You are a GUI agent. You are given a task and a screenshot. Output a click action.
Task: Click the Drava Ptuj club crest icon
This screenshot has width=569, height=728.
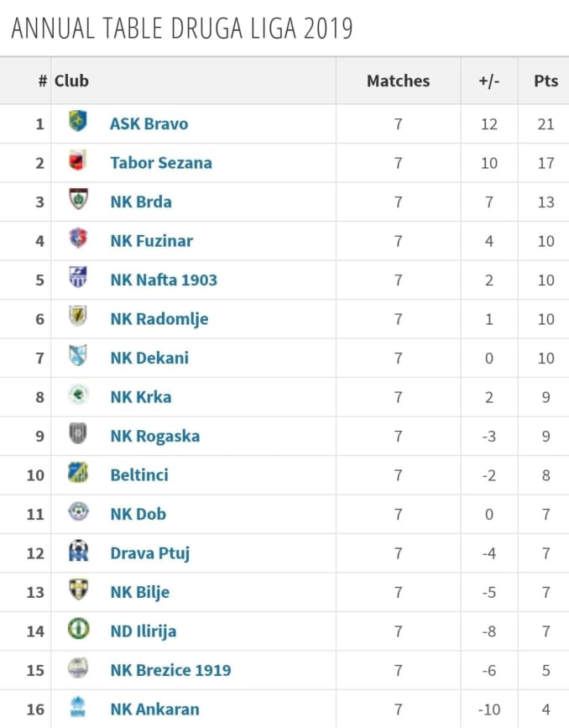tap(78, 552)
